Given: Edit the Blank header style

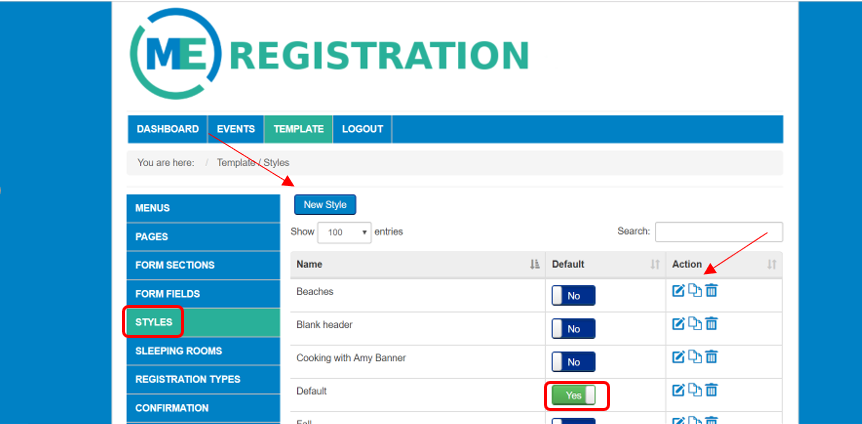Looking at the screenshot, I should [x=678, y=323].
